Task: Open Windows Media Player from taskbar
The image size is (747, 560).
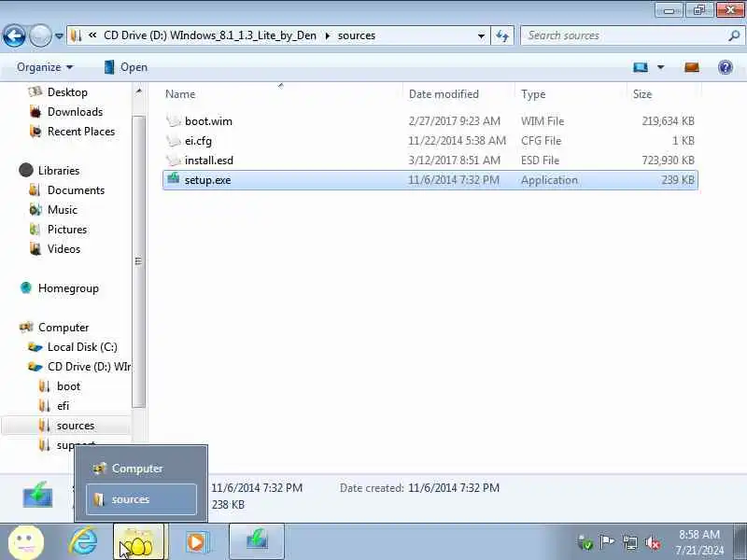Action: coord(196,542)
